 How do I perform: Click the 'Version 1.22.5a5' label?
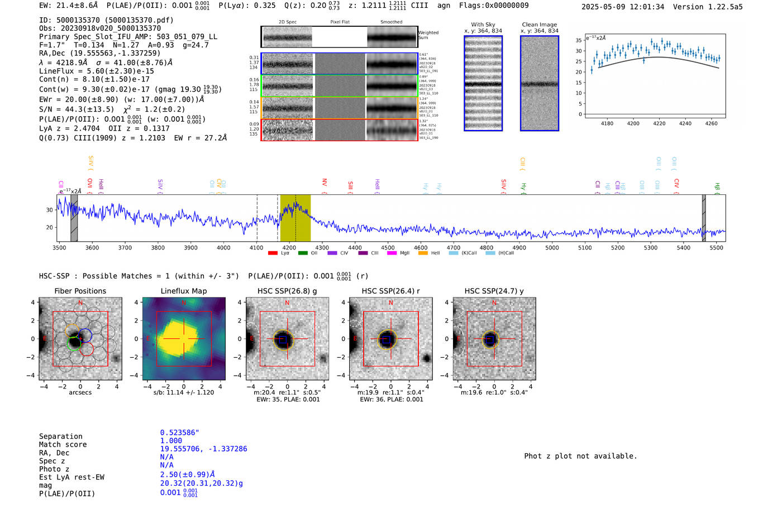pos(708,7)
